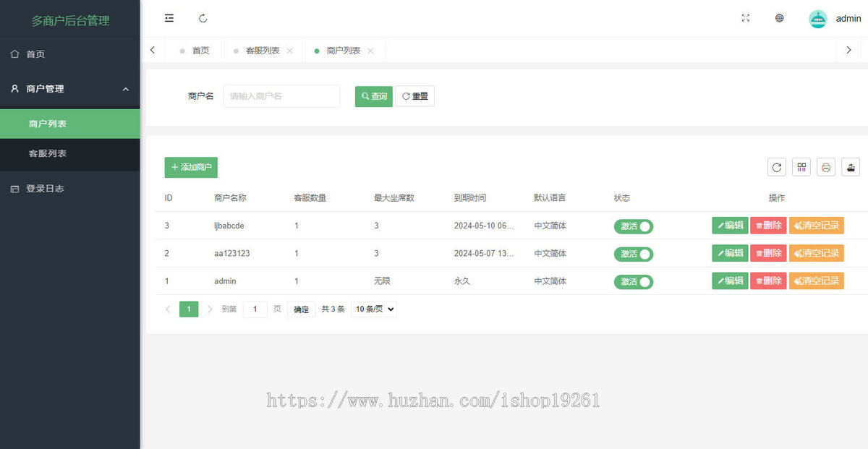
Task: Select page 1 in pagination
Action: [189, 309]
